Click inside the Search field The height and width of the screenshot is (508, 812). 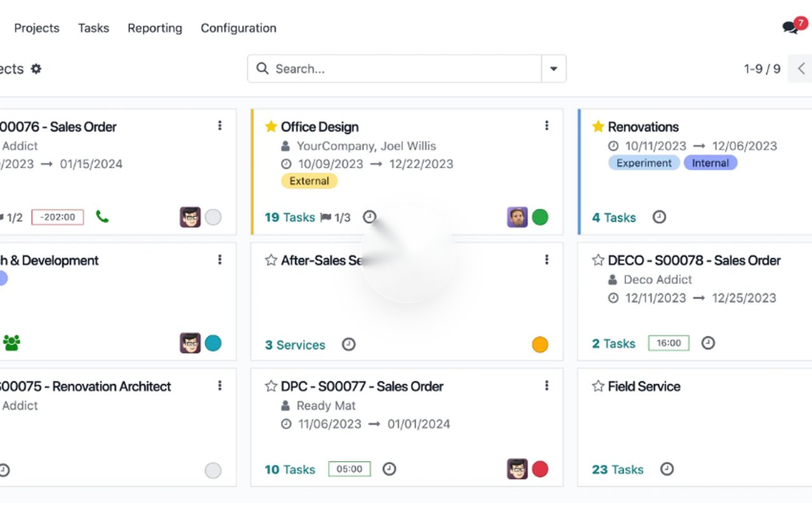pos(394,69)
